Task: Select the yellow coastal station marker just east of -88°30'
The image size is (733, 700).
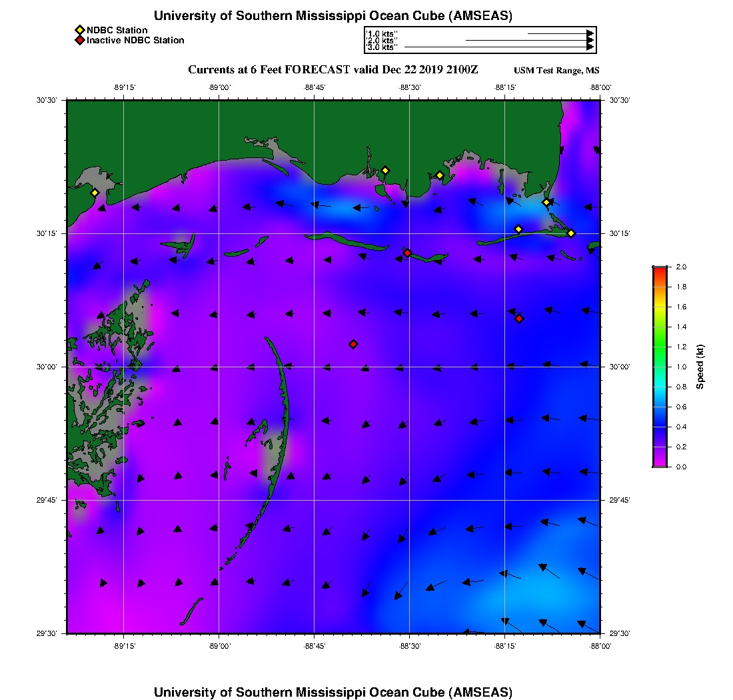Action: [440, 176]
